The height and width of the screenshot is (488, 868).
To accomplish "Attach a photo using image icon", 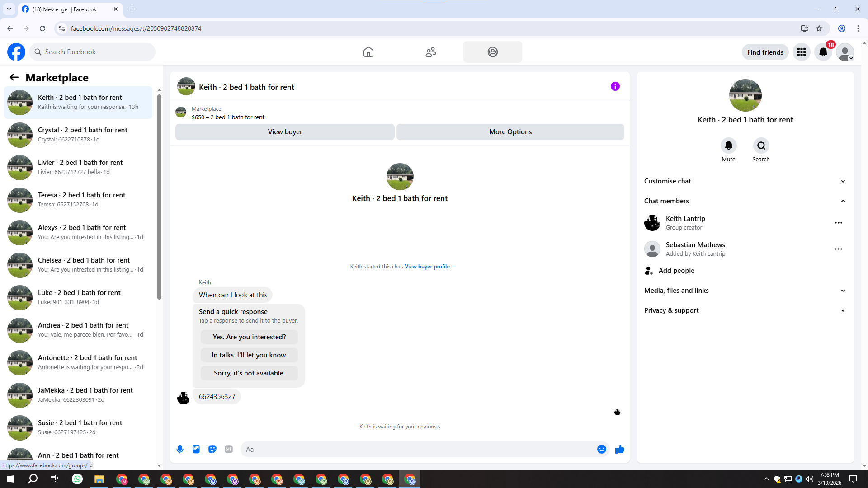I will 196,449.
